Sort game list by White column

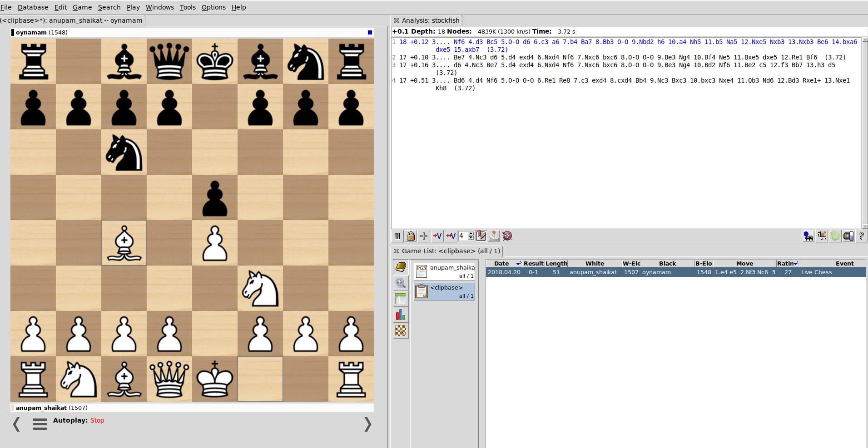click(x=595, y=263)
